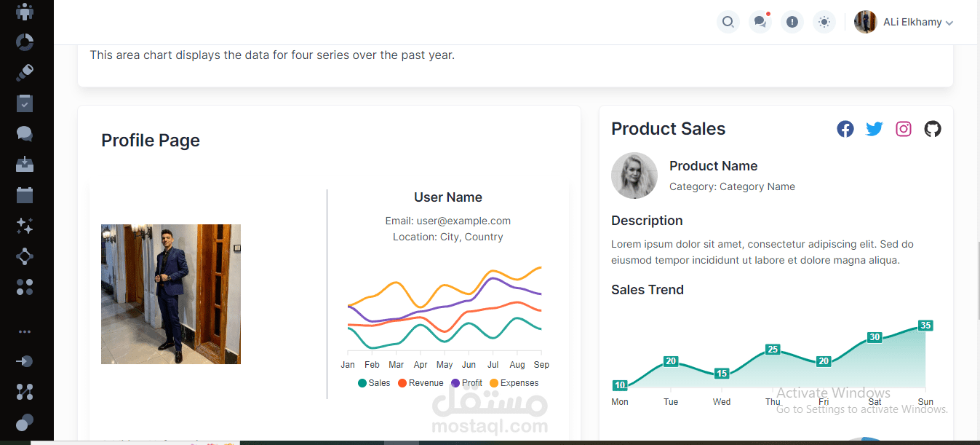
Task: Click the search icon in top bar
Action: [728, 22]
